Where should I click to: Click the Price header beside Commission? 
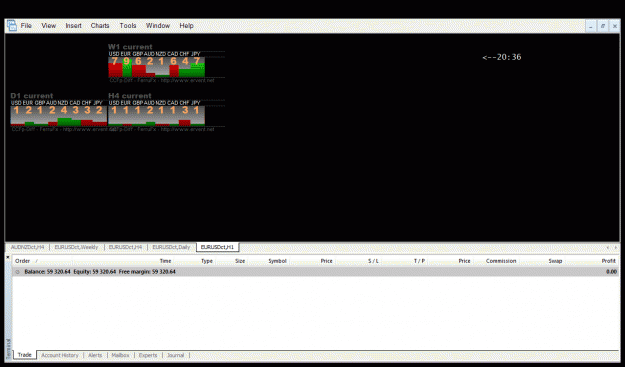[464, 261]
